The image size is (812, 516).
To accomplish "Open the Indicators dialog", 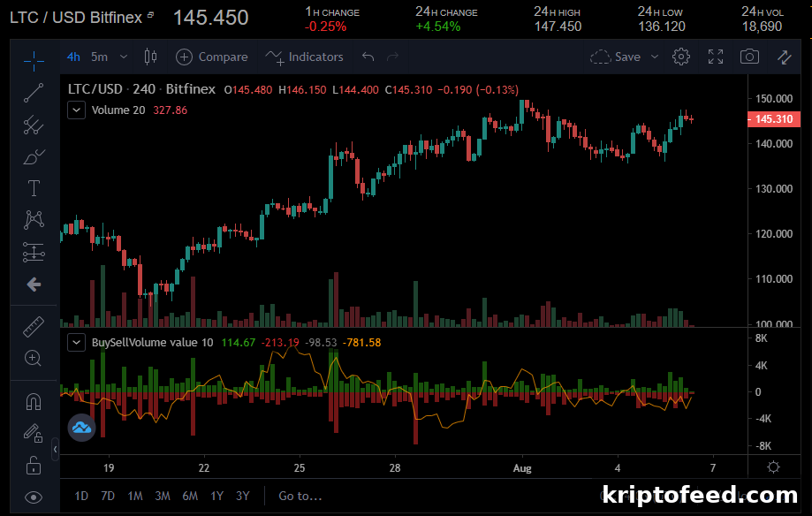I will click(x=305, y=57).
